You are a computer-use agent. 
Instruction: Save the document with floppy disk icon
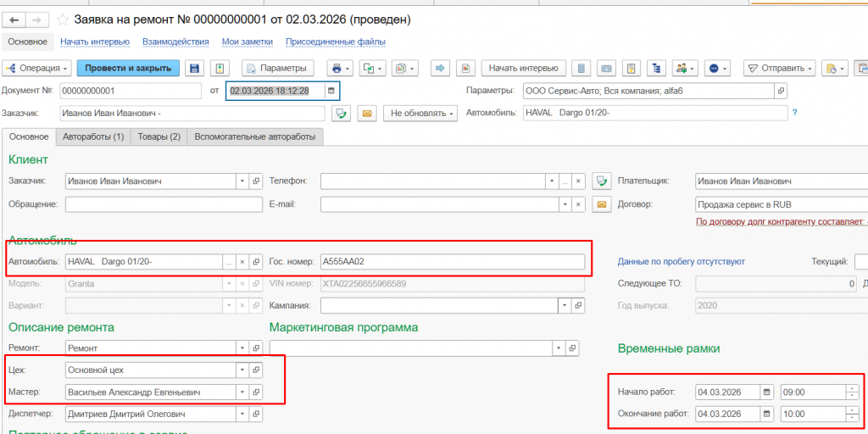(x=194, y=68)
